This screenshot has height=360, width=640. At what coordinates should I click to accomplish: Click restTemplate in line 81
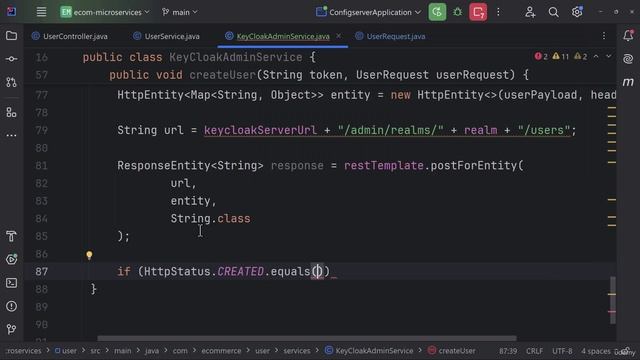click(383, 165)
